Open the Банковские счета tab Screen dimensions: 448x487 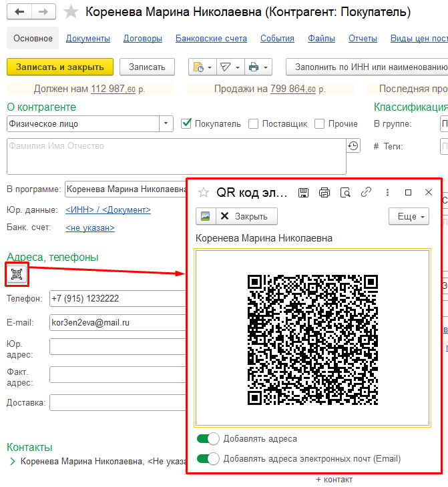coord(211,39)
